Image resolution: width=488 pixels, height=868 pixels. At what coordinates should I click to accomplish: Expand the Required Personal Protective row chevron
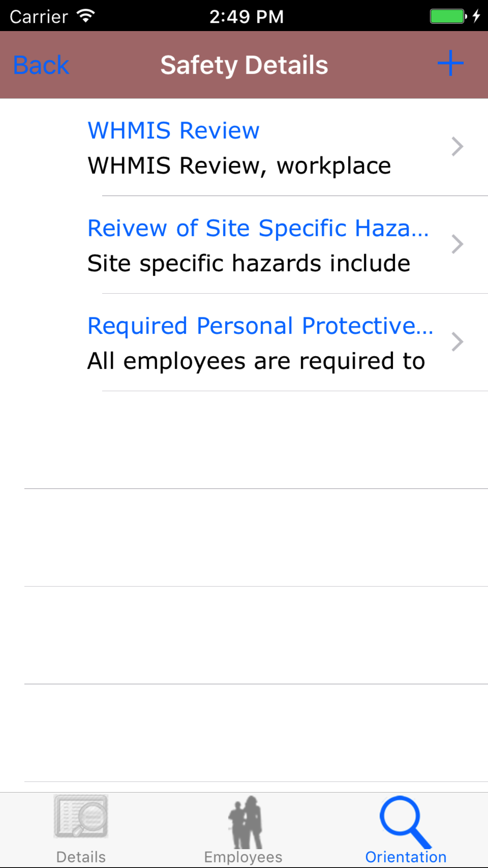(x=457, y=342)
